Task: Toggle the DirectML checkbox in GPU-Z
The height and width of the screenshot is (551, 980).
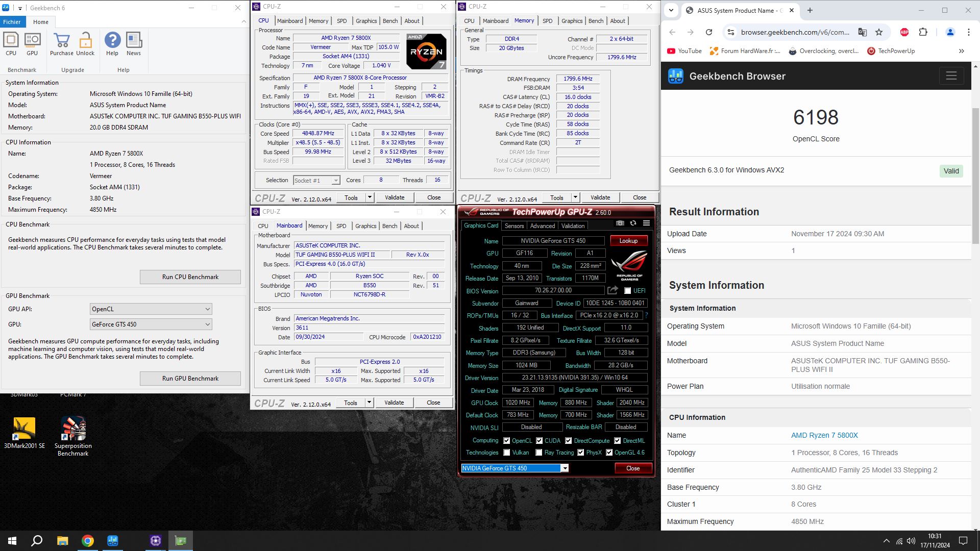Action: 617,441
